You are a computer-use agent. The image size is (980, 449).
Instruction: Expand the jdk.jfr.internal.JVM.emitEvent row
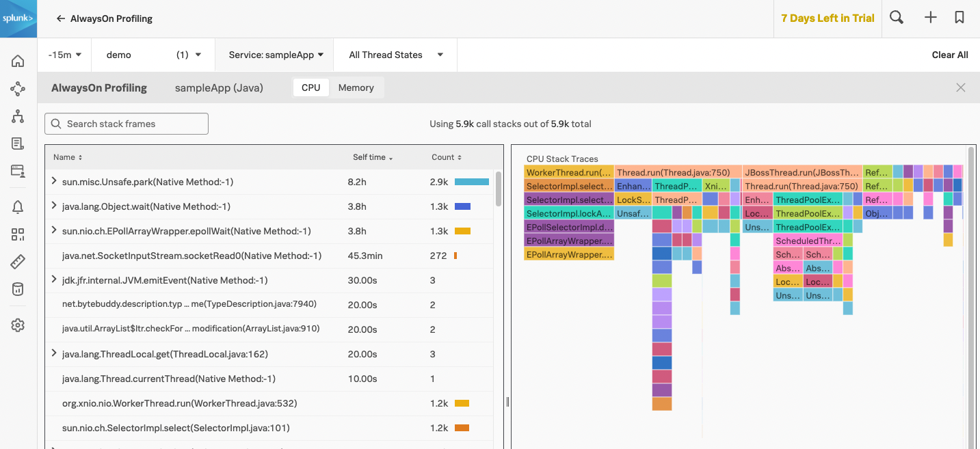[x=54, y=280]
